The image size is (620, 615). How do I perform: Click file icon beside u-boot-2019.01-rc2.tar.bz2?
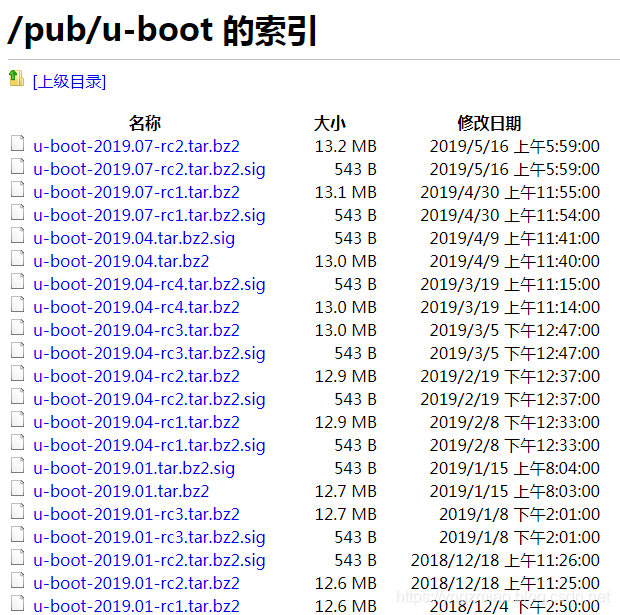point(17,579)
